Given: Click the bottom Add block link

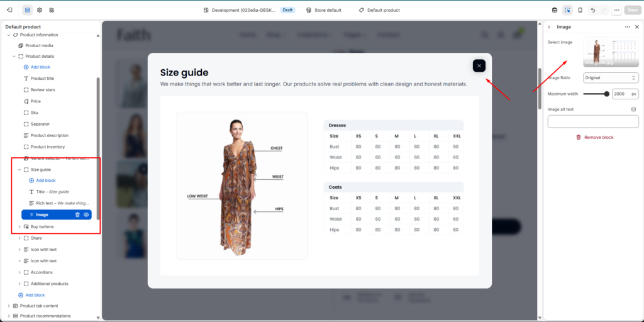Looking at the screenshot, I should [x=35, y=295].
